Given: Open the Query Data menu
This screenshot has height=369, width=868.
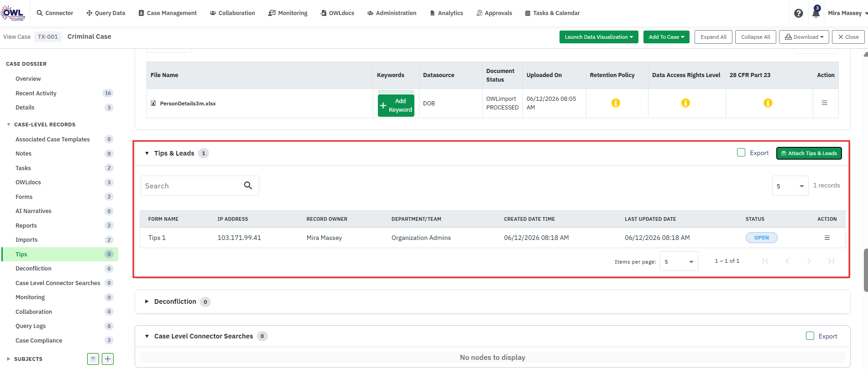Looking at the screenshot, I should (105, 13).
